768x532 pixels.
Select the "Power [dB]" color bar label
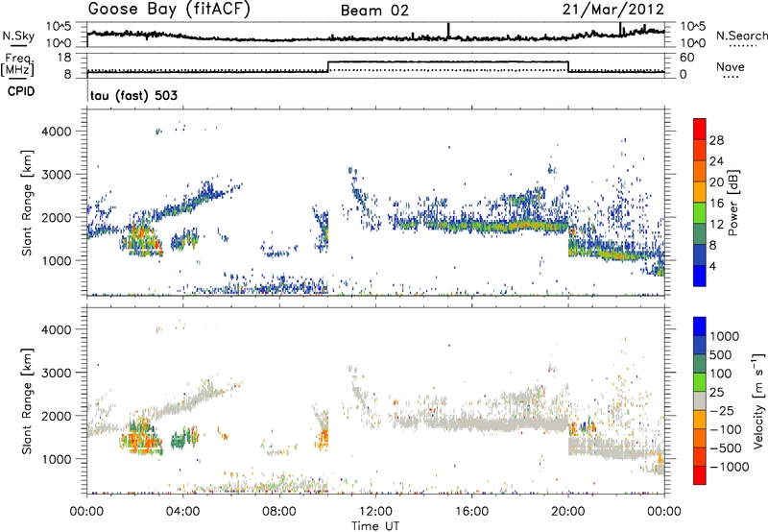click(x=733, y=203)
